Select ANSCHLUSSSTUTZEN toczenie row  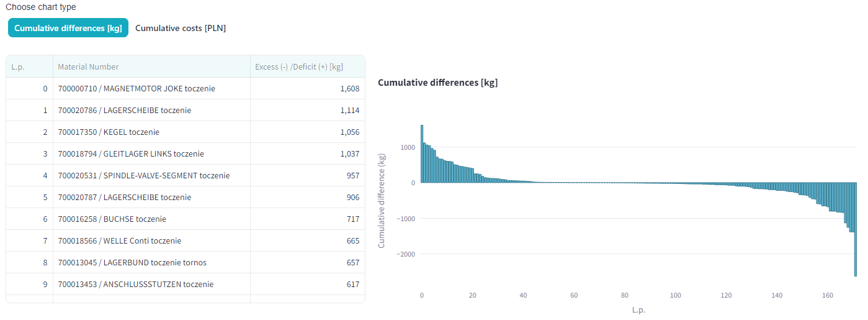tap(186, 285)
